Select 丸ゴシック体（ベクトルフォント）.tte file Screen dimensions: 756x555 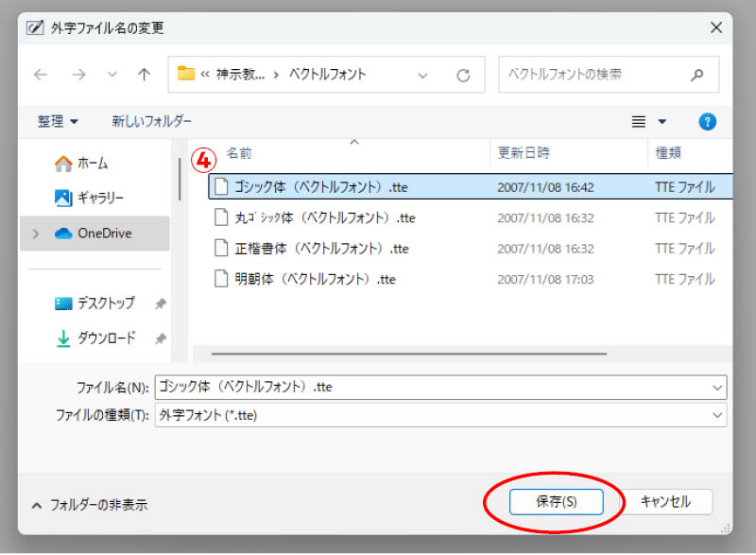point(470,218)
